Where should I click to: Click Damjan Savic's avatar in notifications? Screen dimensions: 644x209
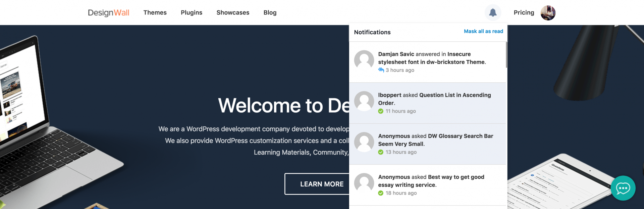tap(364, 60)
